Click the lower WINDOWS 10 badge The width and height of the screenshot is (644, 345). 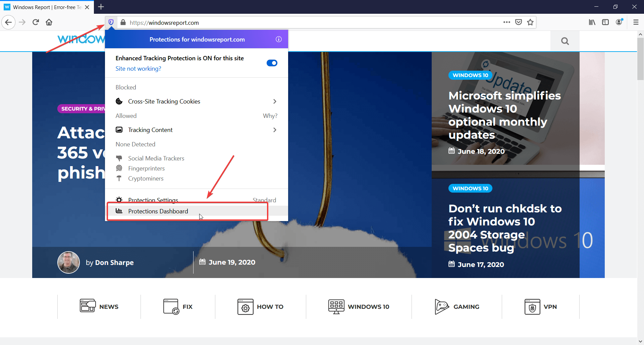click(x=470, y=188)
